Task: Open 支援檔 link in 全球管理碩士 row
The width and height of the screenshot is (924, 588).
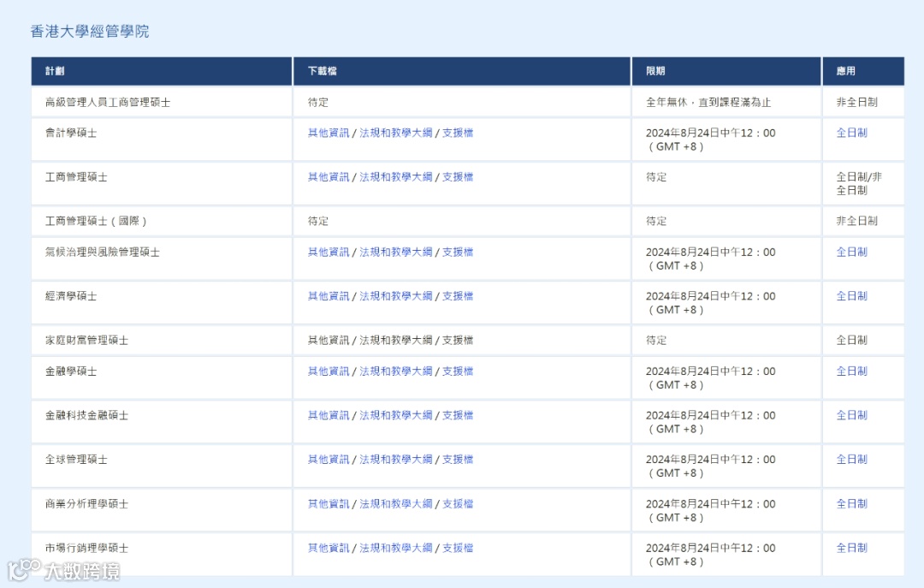Action: click(458, 460)
